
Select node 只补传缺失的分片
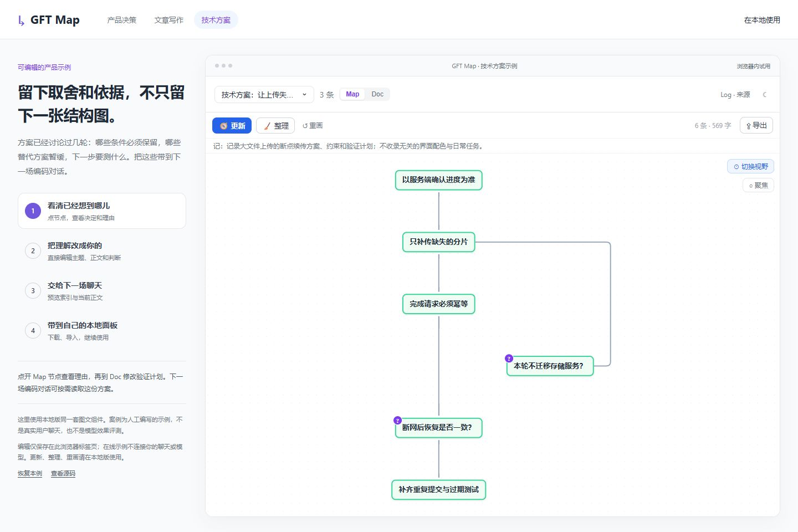coord(439,242)
